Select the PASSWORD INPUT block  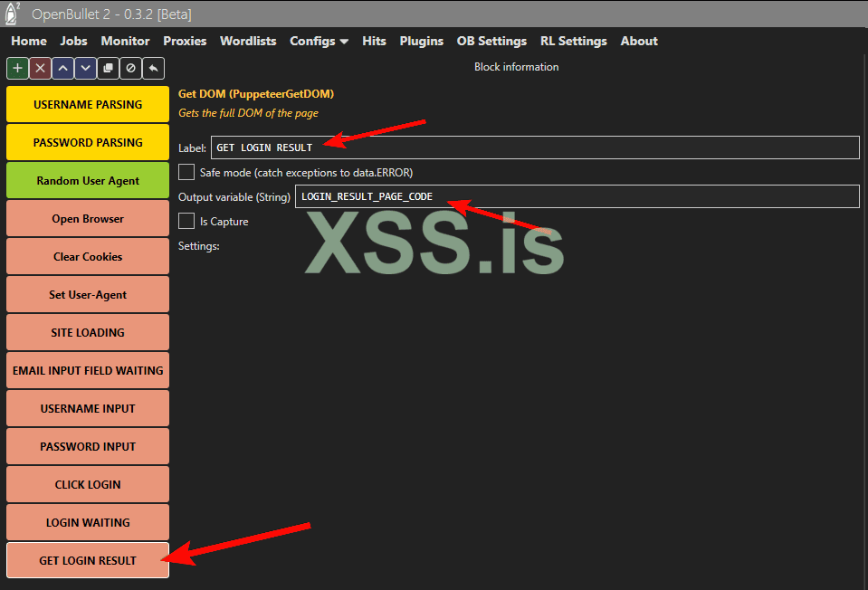88,447
